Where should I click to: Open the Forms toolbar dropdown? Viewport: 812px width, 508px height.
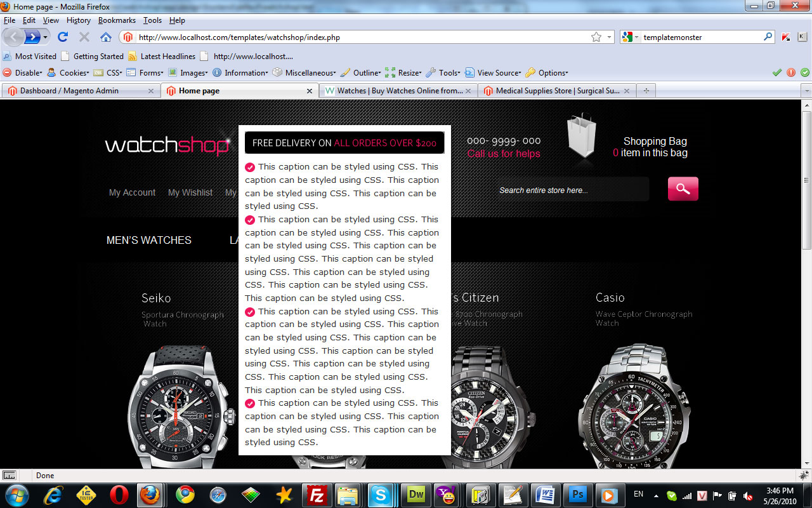pyautogui.click(x=145, y=72)
